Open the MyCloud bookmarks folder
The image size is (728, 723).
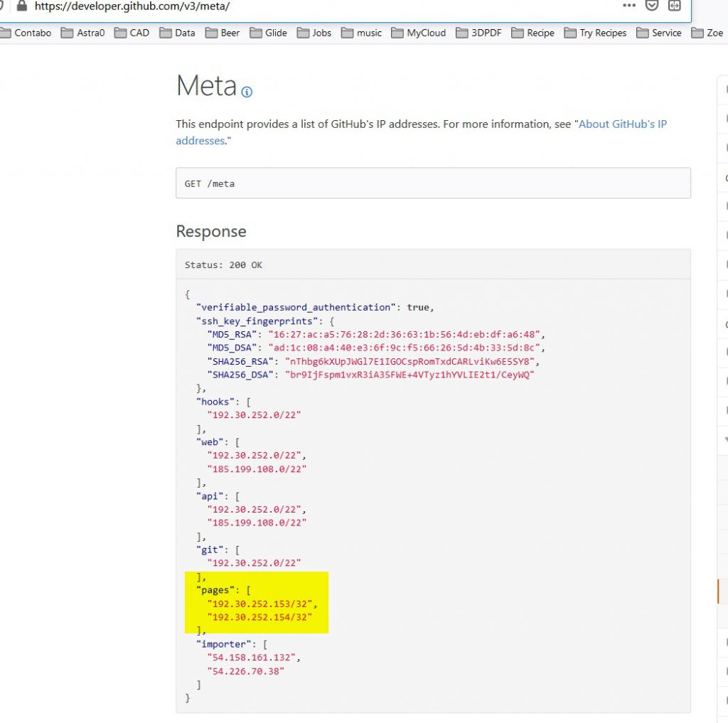click(425, 33)
